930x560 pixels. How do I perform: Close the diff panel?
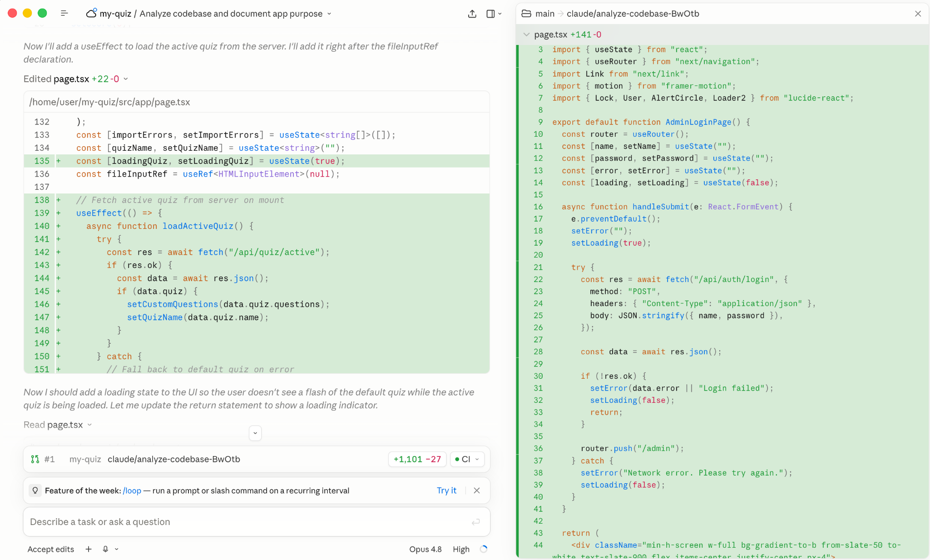click(x=918, y=14)
